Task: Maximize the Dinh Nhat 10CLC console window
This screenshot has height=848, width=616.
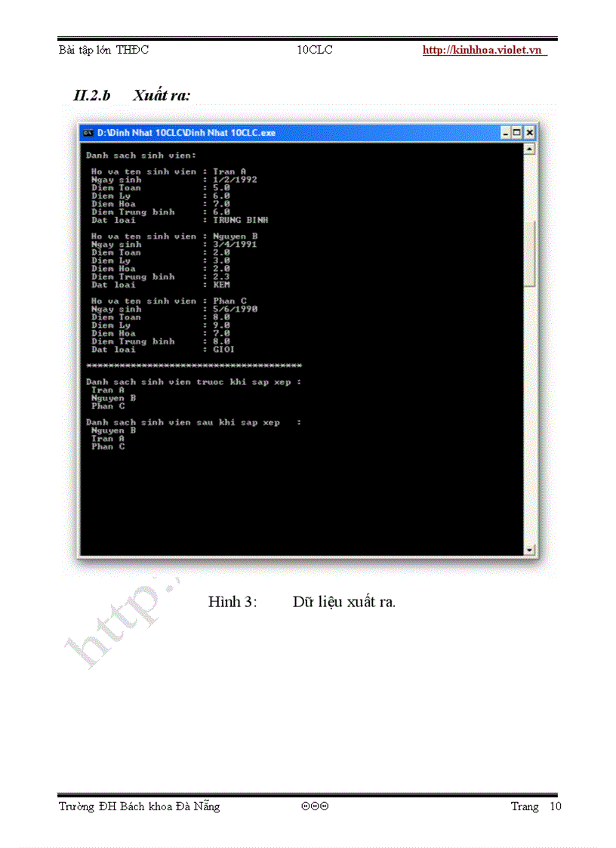Action: coord(518,133)
